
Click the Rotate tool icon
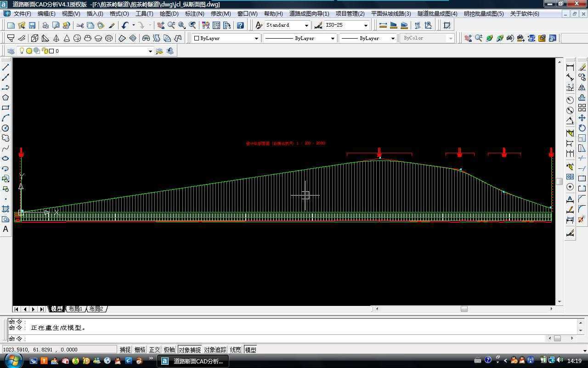point(582,128)
